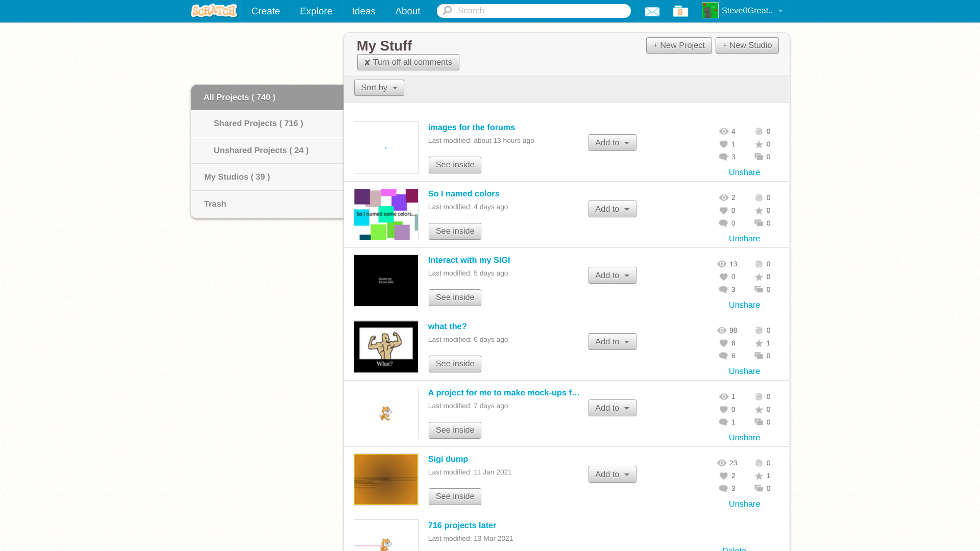Click the Scratch logo in the navigation bar
This screenshot has height=551, width=980.
(214, 11)
